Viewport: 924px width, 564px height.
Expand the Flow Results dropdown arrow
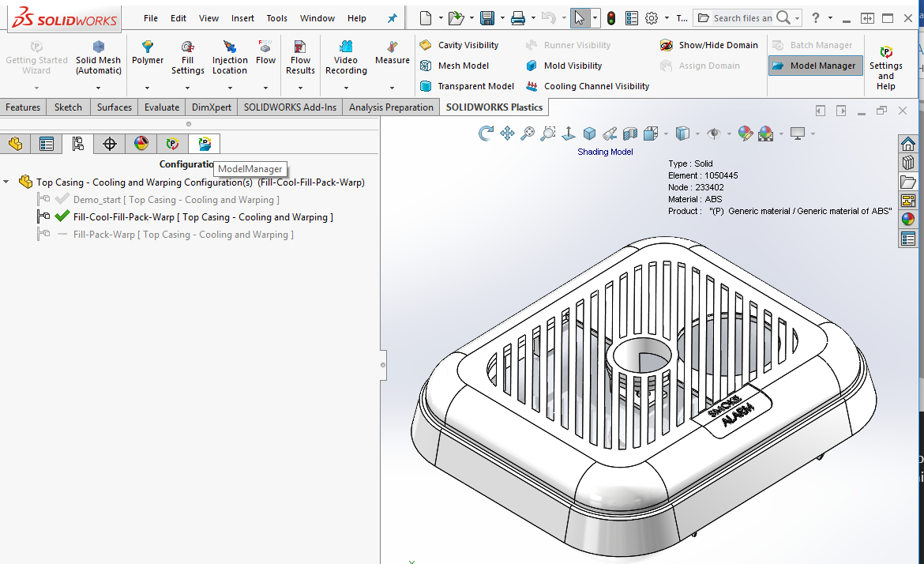[300, 88]
